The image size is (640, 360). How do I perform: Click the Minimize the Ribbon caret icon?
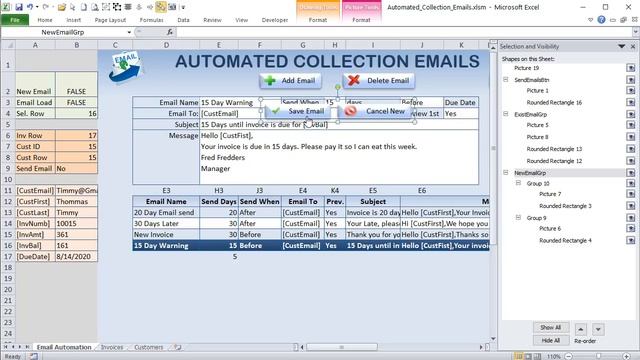click(x=590, y=20)
